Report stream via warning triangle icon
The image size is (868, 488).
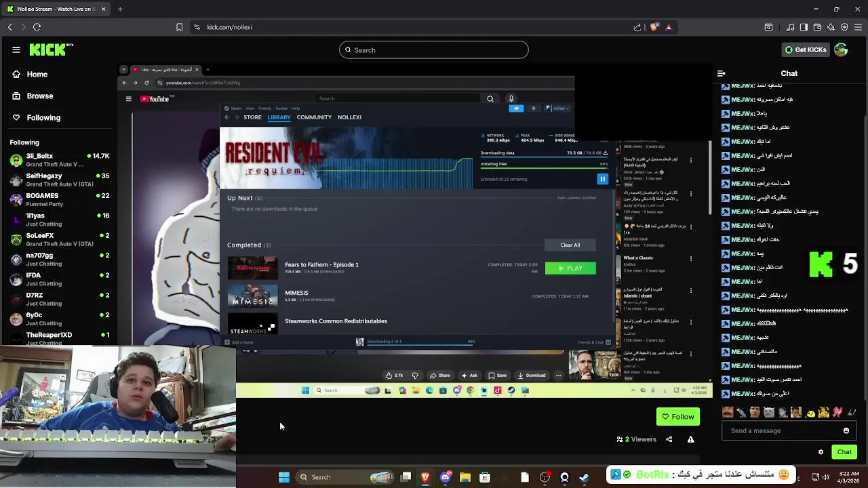[x=690, y=439]
